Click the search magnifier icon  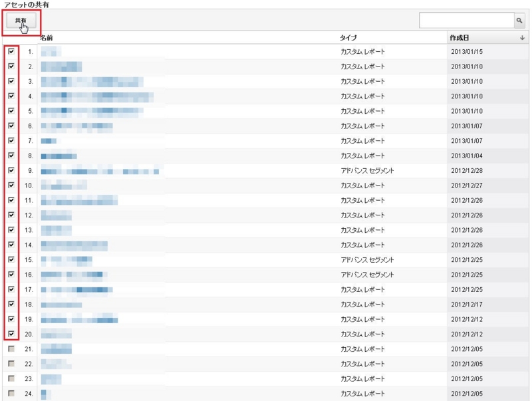519,21
